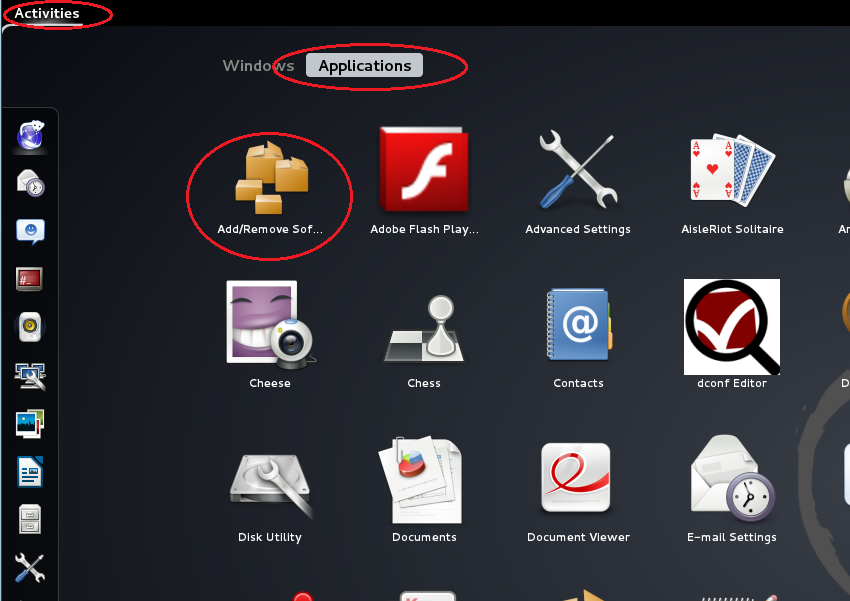The height and width of the screenshot is (601, 850).
Task: Open E-mail Settings
Action: click(x=732, y=489)
